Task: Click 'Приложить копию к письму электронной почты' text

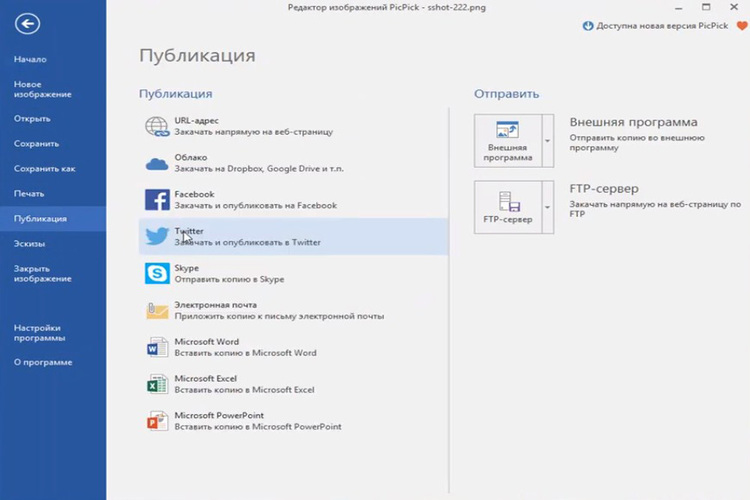Action: point(279,316)
